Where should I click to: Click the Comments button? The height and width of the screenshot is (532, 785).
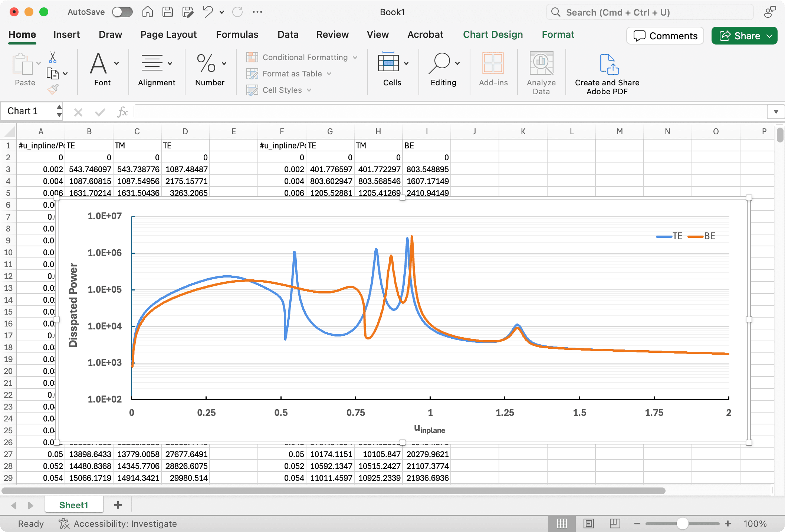pos(665,36)
